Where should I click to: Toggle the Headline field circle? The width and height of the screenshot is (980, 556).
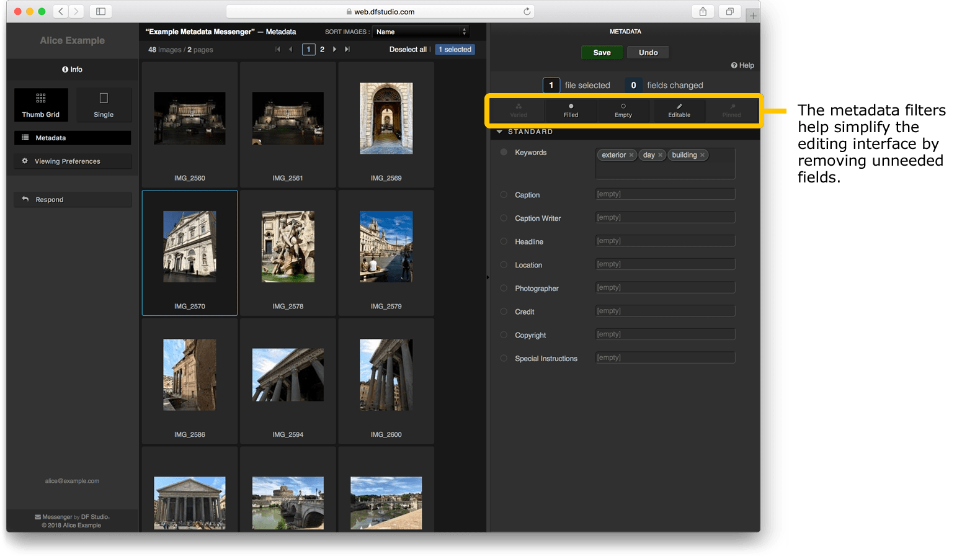504,241
